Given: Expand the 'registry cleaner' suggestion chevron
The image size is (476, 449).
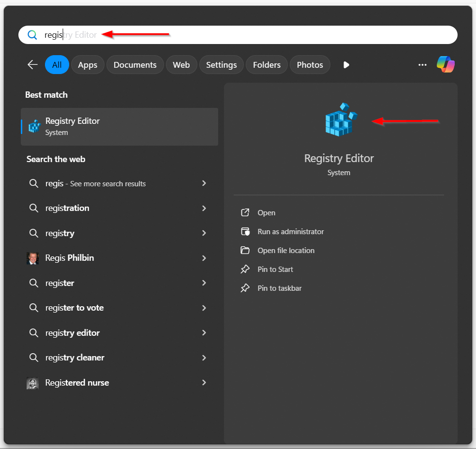Looking at the screenshot, I should (204, 358).
